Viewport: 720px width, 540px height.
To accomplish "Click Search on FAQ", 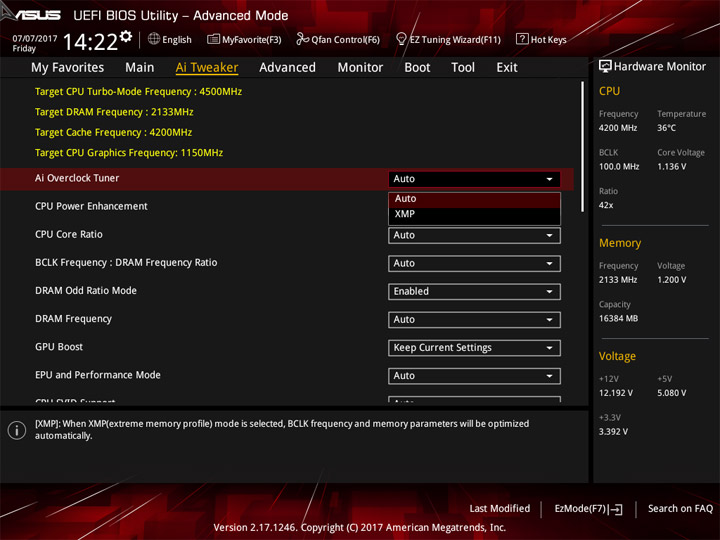I will pyautogui.click(x=680, y=509).
